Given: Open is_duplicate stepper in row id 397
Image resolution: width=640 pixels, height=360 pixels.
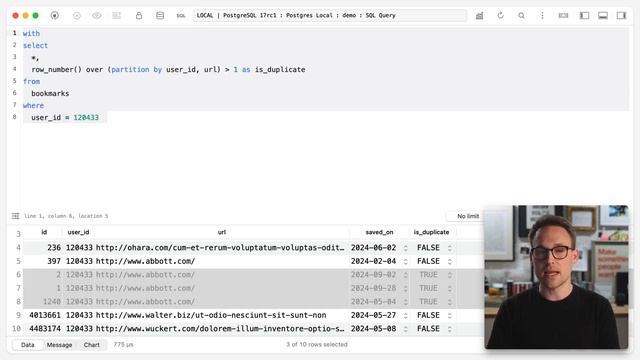Looking at the screenshot, I should click(x=449, y=261).
